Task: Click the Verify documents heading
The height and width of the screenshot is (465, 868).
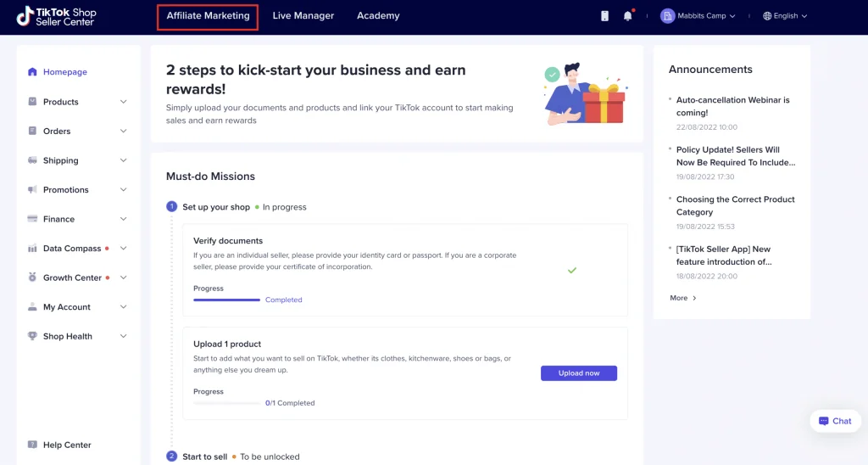Action: tap(228, 240)
